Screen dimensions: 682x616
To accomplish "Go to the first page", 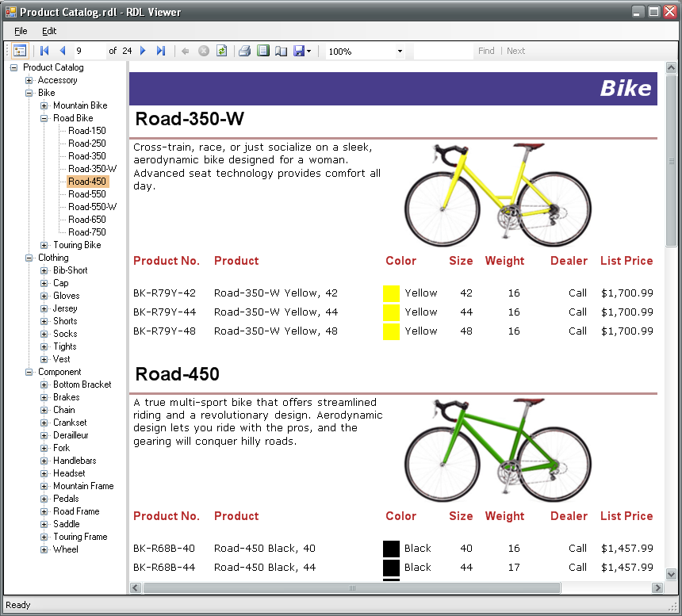I will 45,51.
